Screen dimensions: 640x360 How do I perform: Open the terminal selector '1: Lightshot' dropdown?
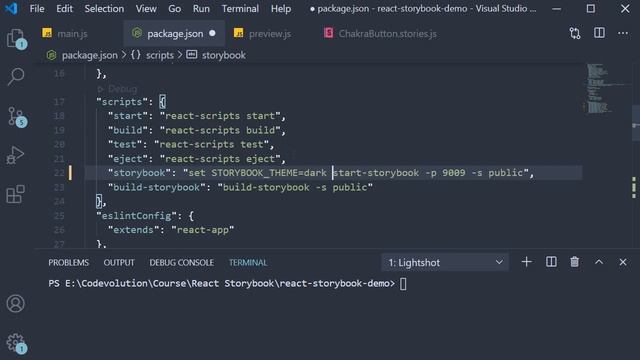point(445,262)
